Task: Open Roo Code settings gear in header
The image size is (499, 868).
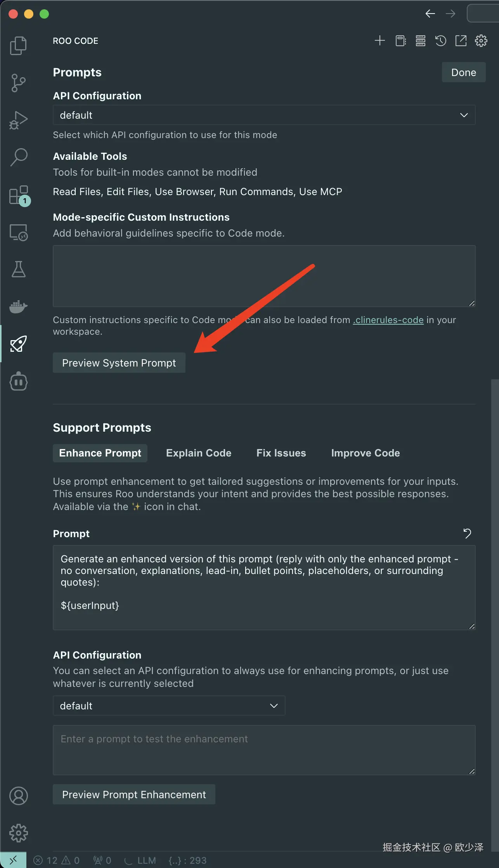Action: point(481,41)
